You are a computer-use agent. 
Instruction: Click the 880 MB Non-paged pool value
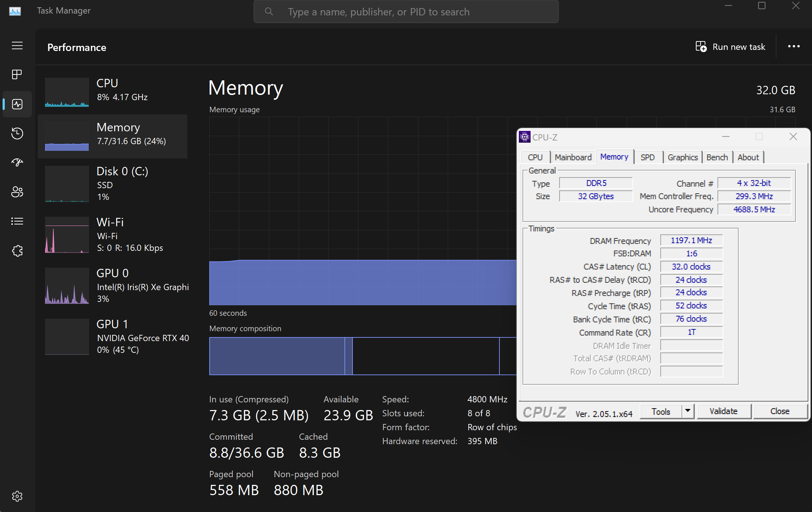click(299, 490)
